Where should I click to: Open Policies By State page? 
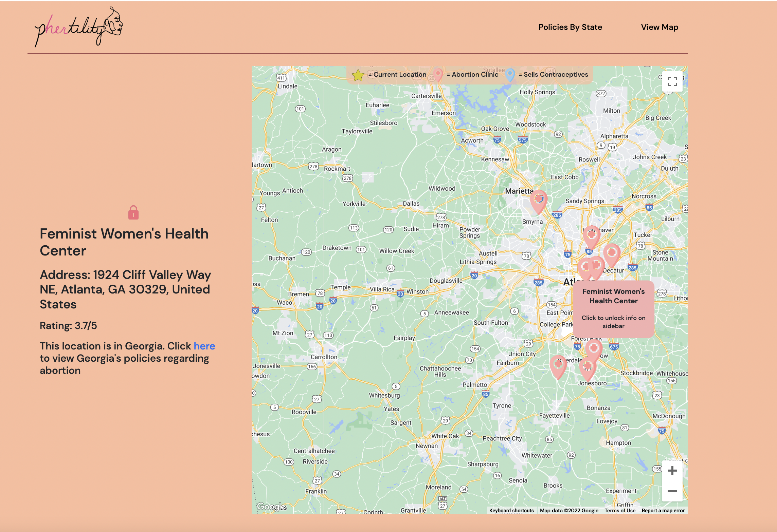(x=570, y=27)
